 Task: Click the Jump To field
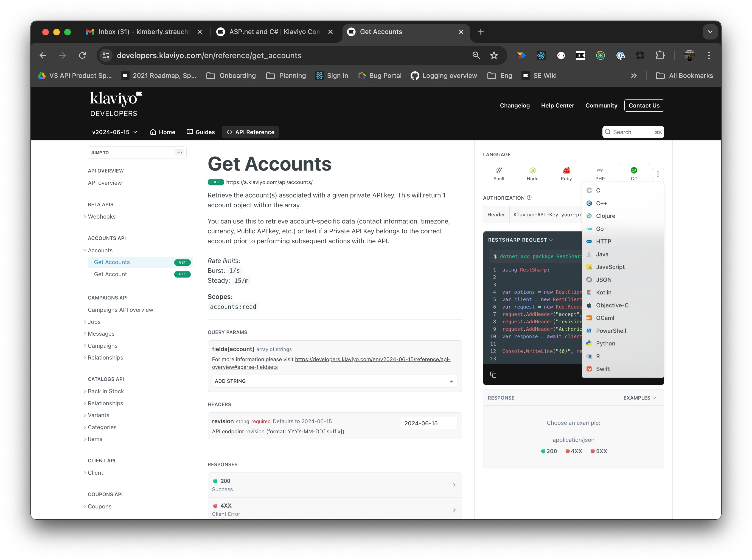(x=137, y=152)
